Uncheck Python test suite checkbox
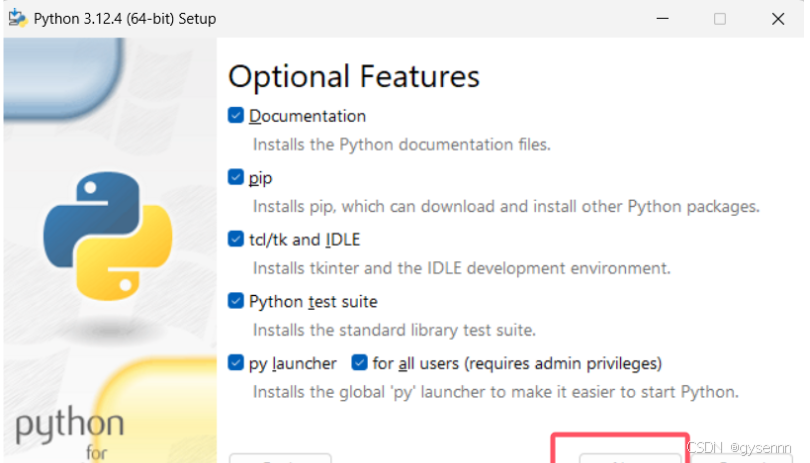Viewport: 810px width, 463px height. tap(236, 301)
